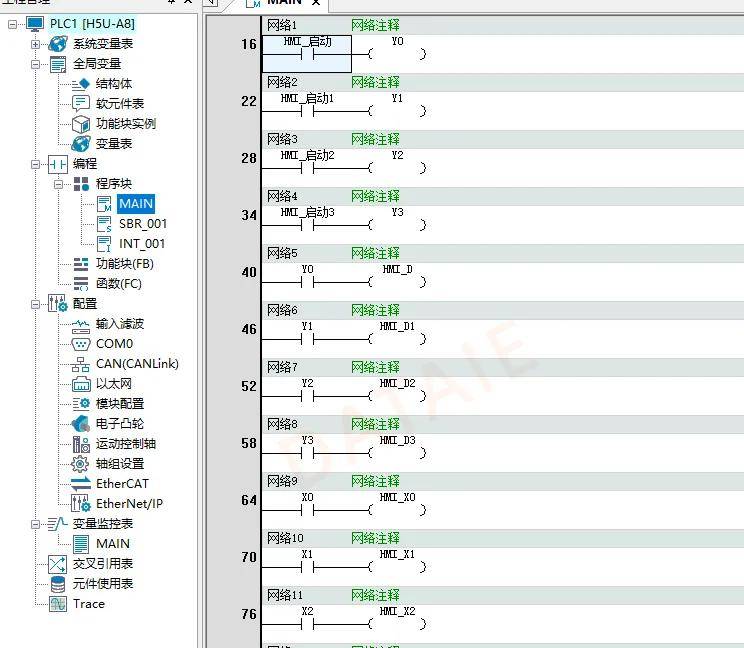
Task: Open the CAN(CANLink) network icon
Action: pos(81,364)
